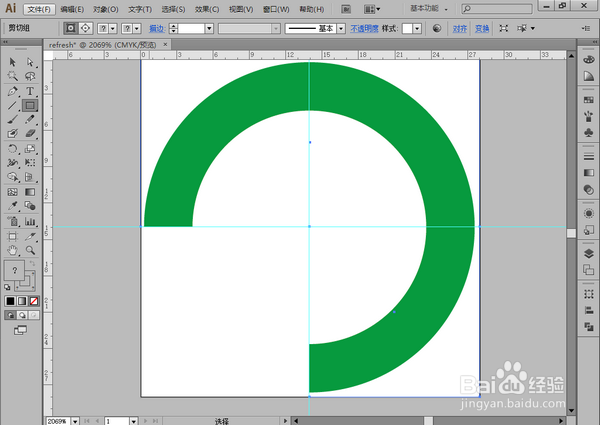The width and height of the screenshot is (600, 425).
Task: Select the Gradient tool
Action: tap(30, 192)
